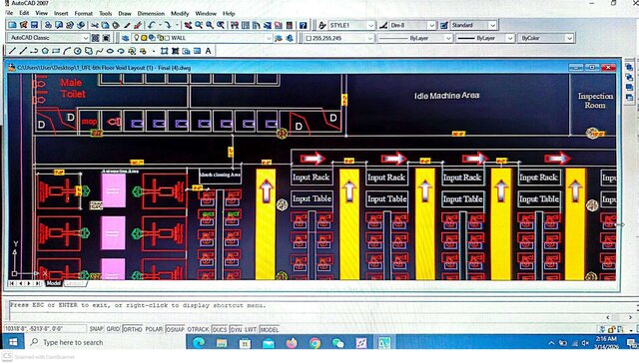Screen dimensions: 639x364
Task: Click the QNew drawing icon
Action: (x=12, y=25)
